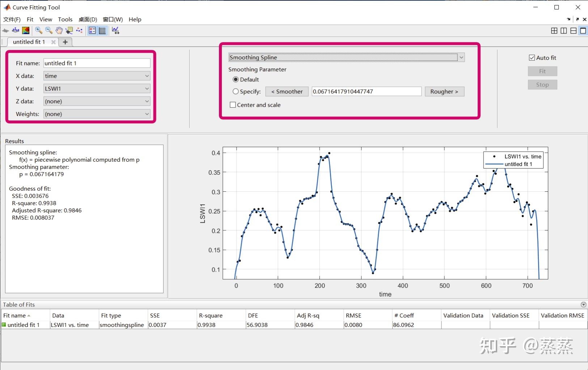The height and width of the screenshot is (370, 588).
Task: Select the Default smoothing parameter radio
Action: coord(236,80)
